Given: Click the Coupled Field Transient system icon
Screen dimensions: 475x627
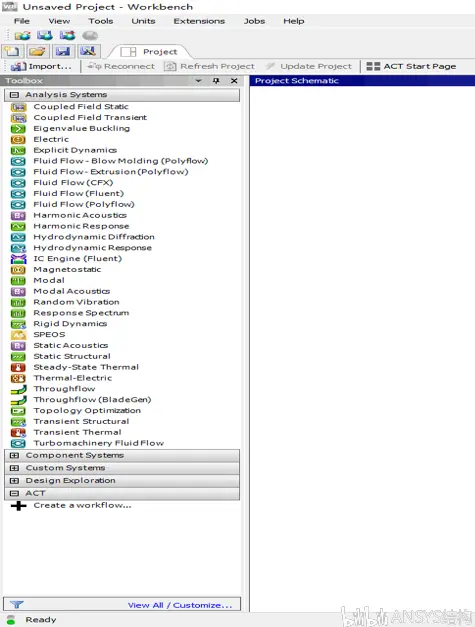Looking at the screenshot, I should 18,118.
